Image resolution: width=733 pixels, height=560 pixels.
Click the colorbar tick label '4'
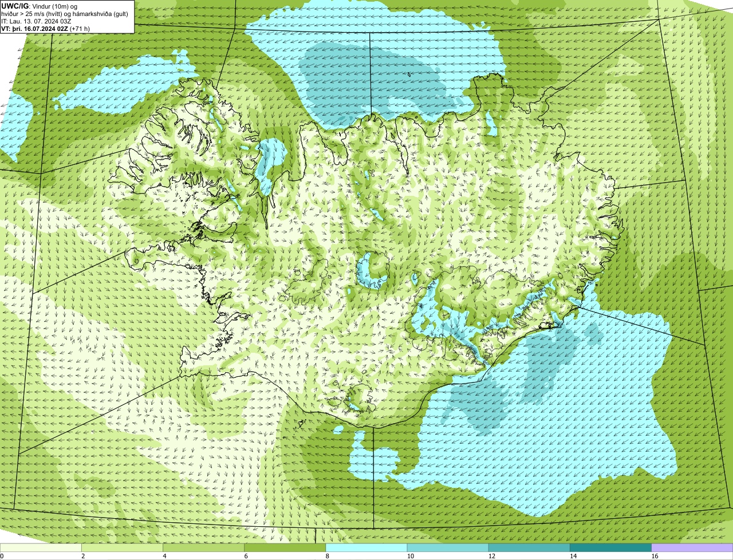pos(164,556)
